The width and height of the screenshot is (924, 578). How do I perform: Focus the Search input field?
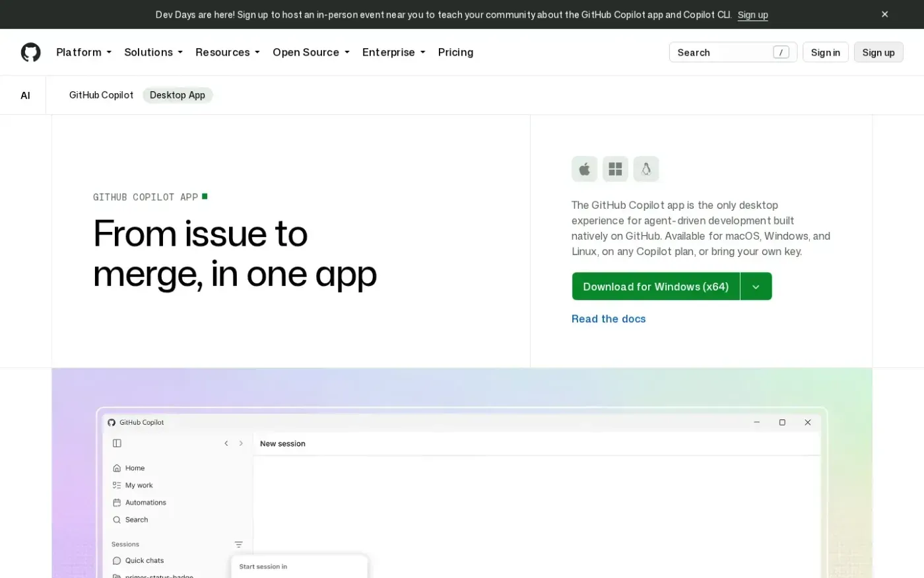[x=733, y=52]
